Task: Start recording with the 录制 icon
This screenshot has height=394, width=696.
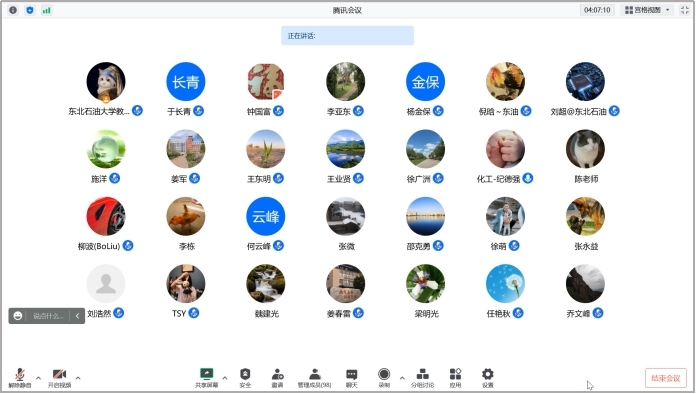Action: (384, 378)
